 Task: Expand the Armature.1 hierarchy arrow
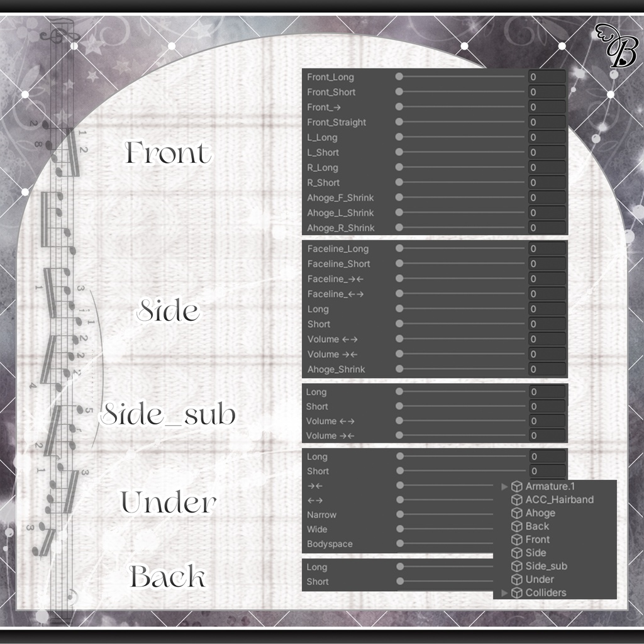pos(504,487)
